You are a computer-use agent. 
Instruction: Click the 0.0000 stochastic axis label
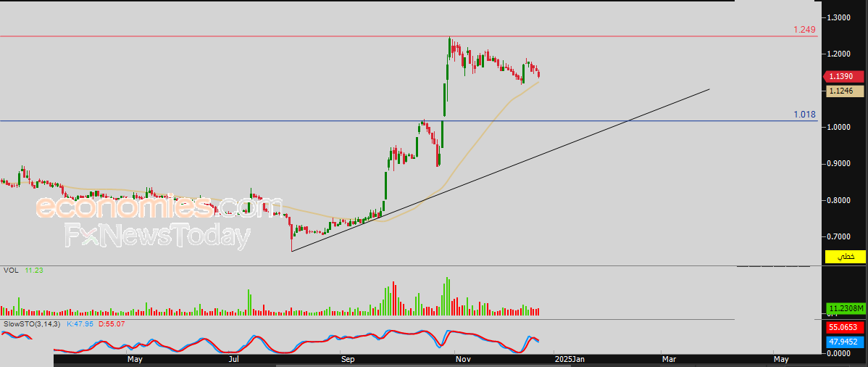point(839,352)
